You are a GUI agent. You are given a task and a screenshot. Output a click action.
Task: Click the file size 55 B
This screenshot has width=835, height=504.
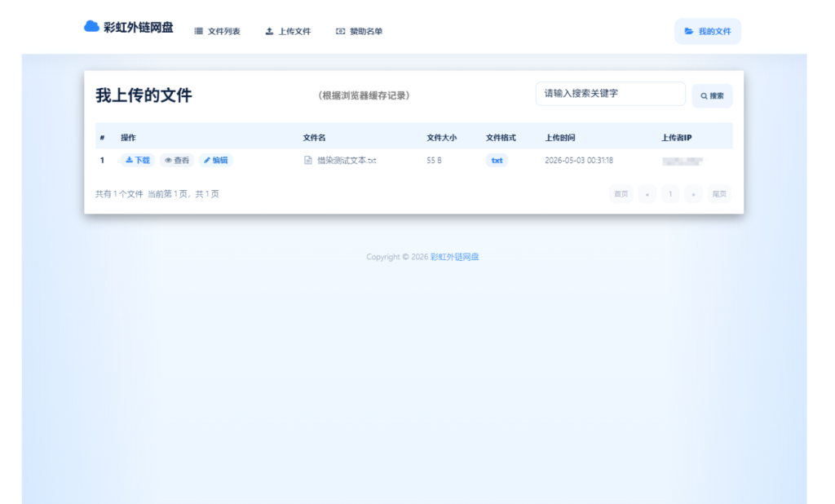click(434, 161)
